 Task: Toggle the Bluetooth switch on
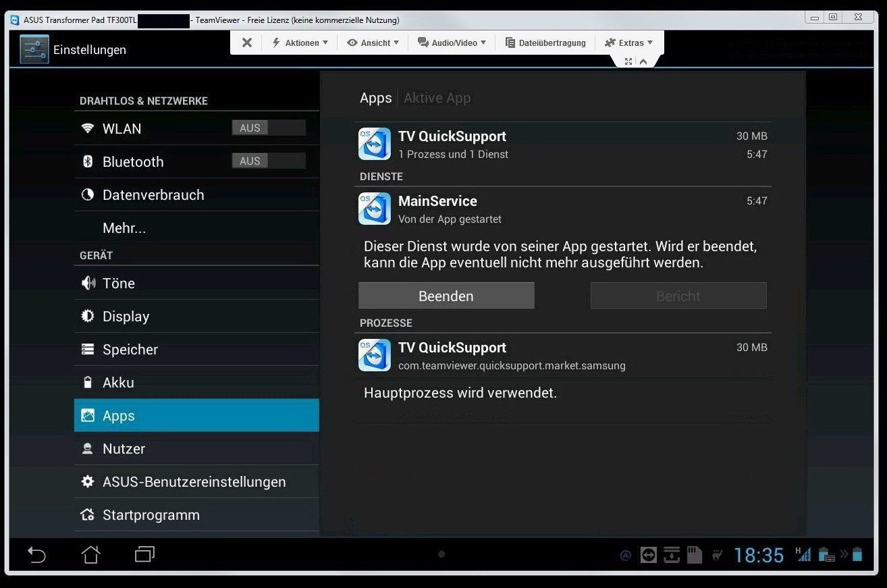point(269,161)
